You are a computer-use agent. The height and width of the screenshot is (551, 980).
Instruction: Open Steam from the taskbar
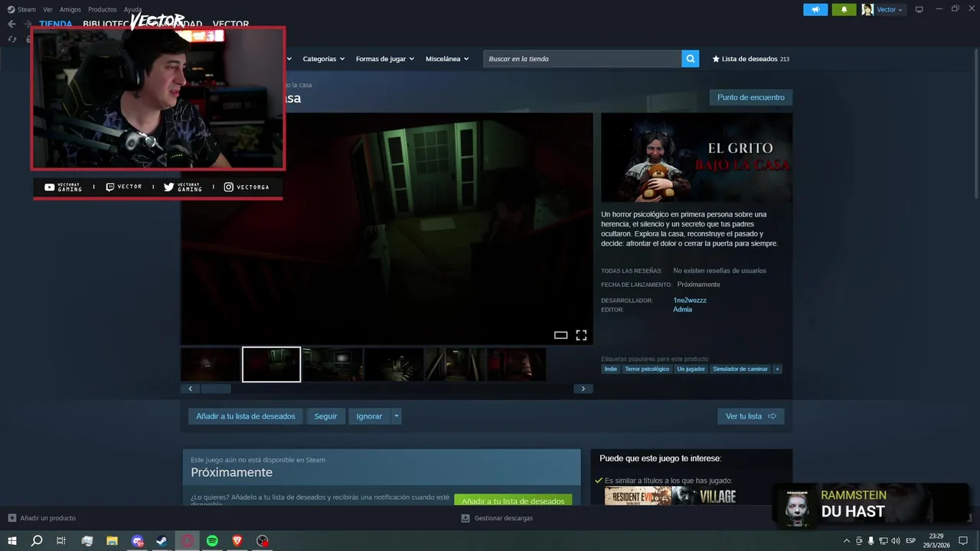pyautogui.click(x=162, y=541)
